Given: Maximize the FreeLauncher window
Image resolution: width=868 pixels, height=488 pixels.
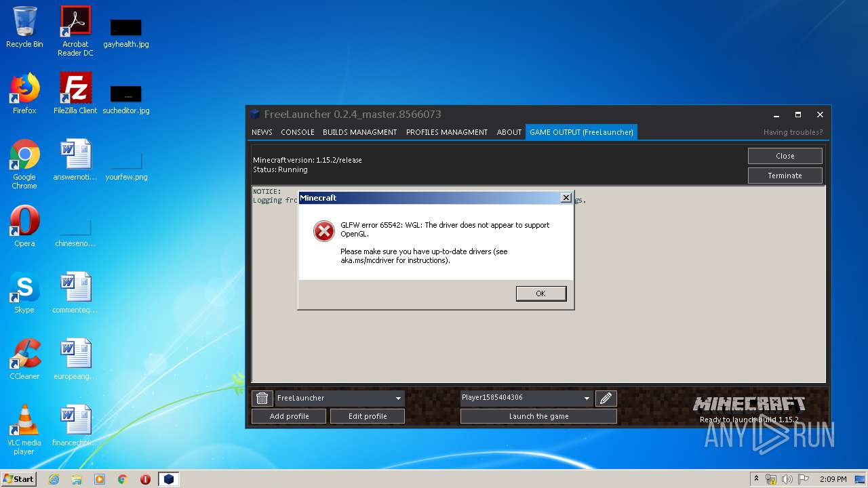Looking at the screenshot, I should (798, 115).
